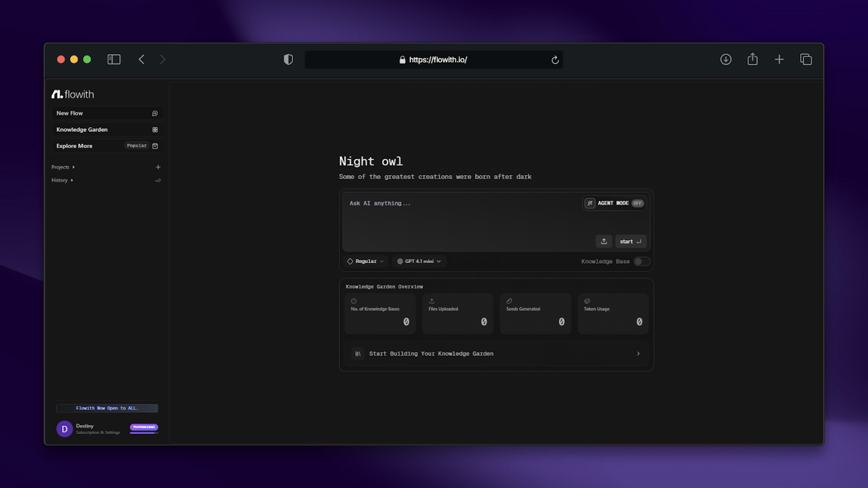Click the 'Files Uploaded' label
868x488 pixels.
(x=443, y=309)
